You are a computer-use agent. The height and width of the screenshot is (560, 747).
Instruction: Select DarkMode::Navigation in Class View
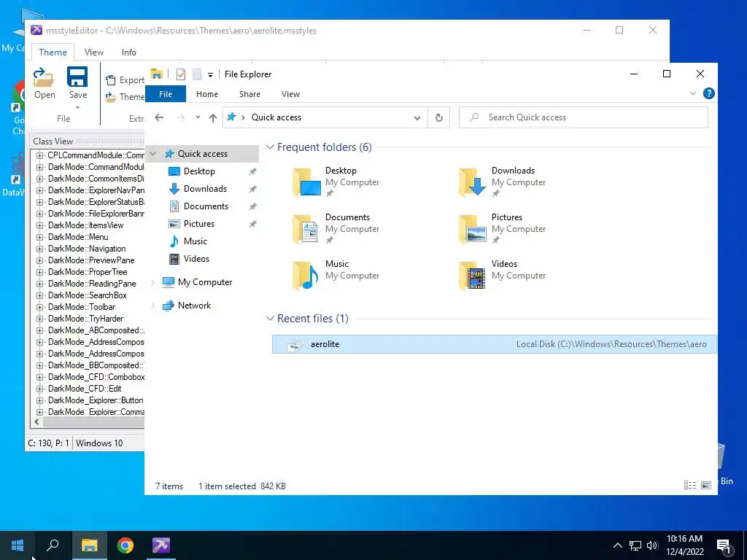[x=87, y=249]
